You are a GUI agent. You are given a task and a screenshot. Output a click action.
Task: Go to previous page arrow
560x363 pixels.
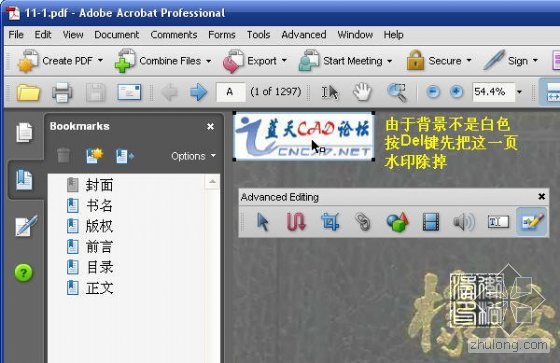[x=169, y=92]
